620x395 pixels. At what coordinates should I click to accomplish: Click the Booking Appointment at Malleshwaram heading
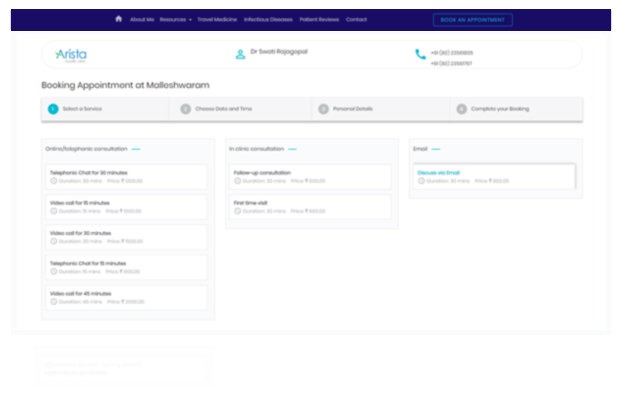[125, 85]
